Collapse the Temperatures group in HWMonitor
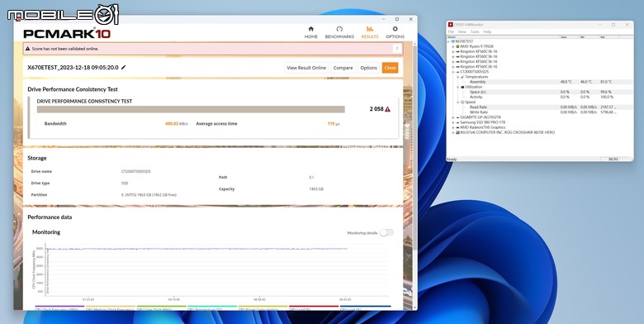The width and height of the screenshot is (644, 324). [x=458, y=77]
